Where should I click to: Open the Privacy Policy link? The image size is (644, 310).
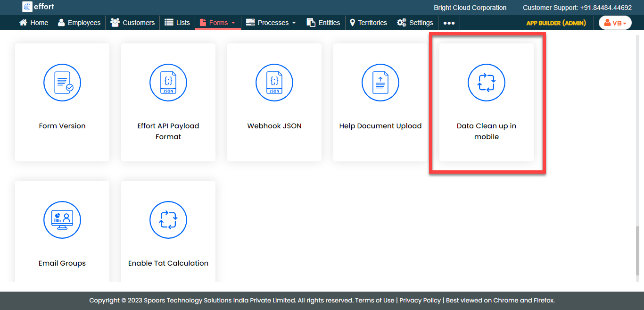420,300
